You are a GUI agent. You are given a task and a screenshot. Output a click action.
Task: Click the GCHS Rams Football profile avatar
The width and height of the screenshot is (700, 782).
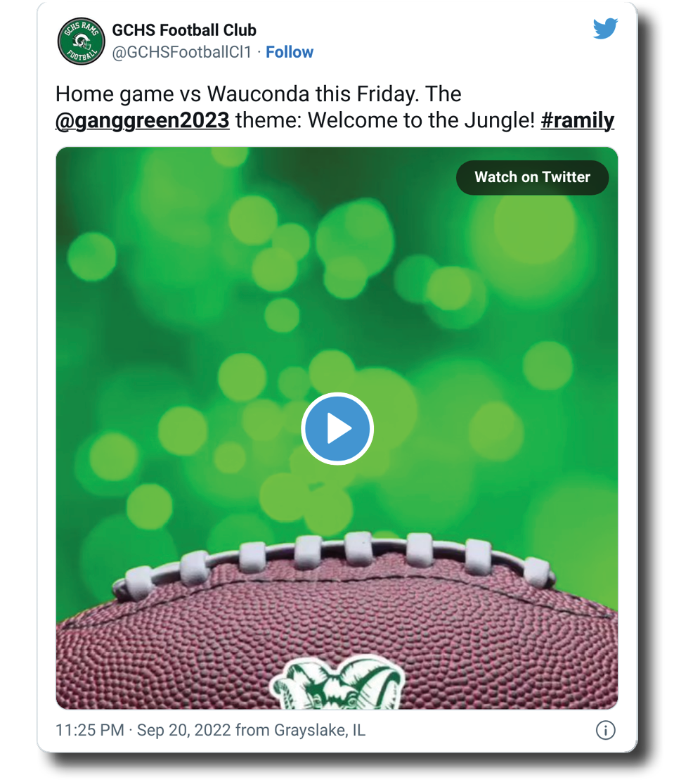click(x=81, y=42)
